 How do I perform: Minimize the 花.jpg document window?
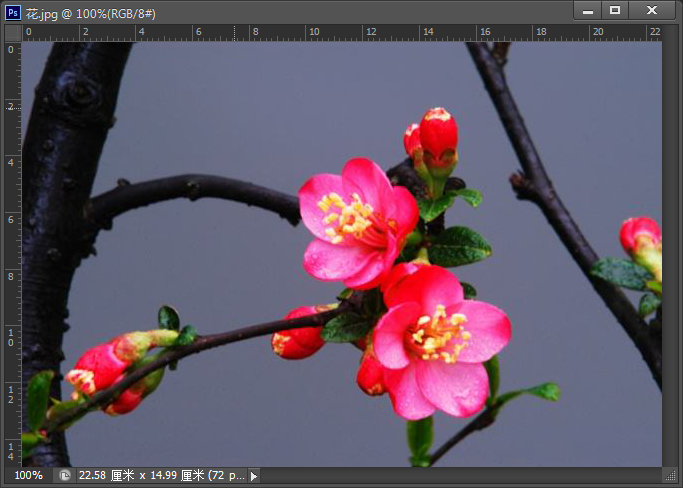click(x=588, y=11)
